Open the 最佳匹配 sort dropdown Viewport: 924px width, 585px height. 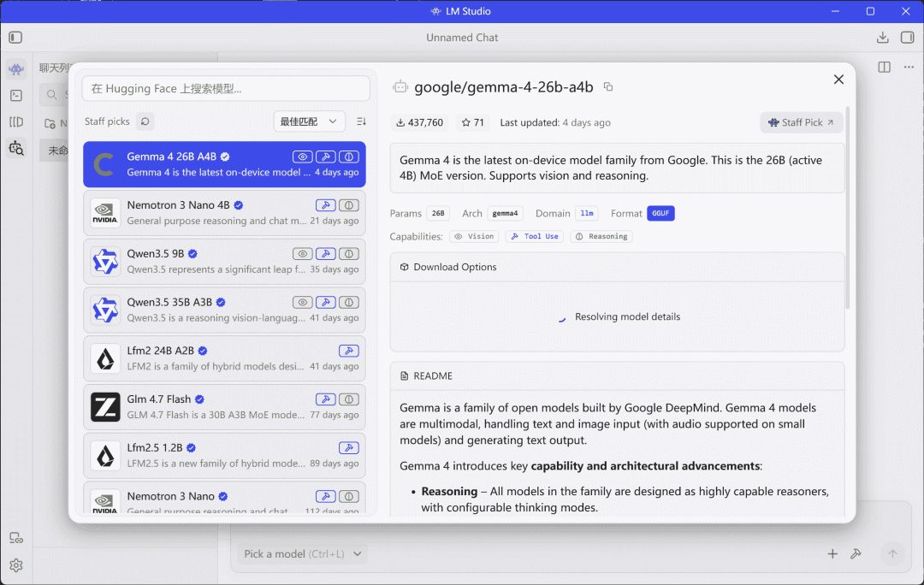pos(310,121)
